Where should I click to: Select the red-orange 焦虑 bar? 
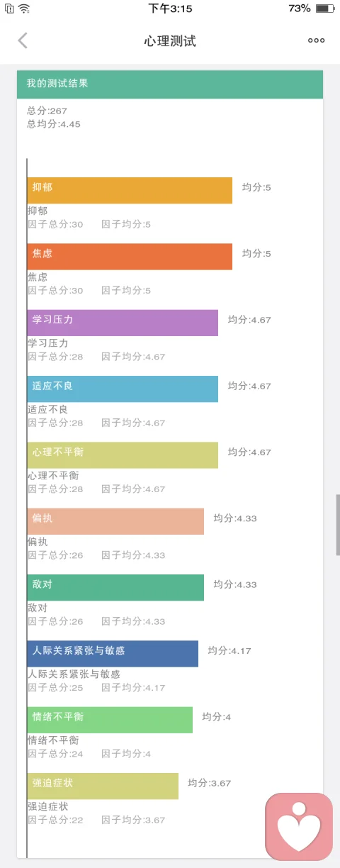(130, 257)
